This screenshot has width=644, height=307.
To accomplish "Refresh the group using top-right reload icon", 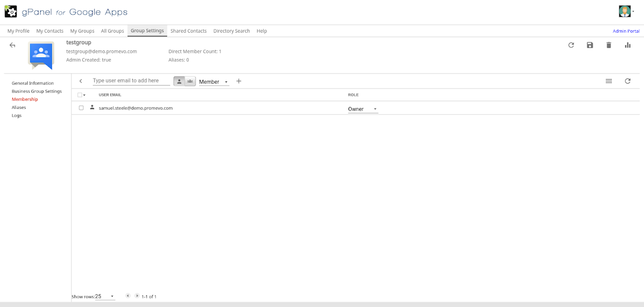I will (571, 45).
